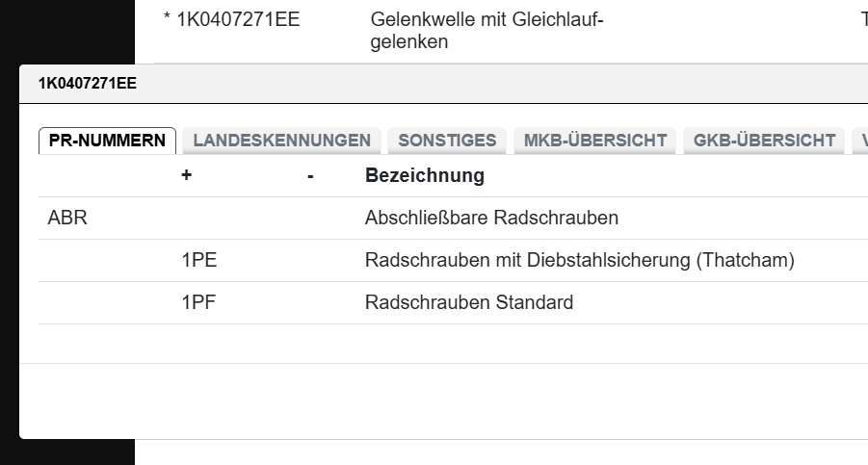Select the 1PE code cell
868x465 pixels.
[199, 261]
